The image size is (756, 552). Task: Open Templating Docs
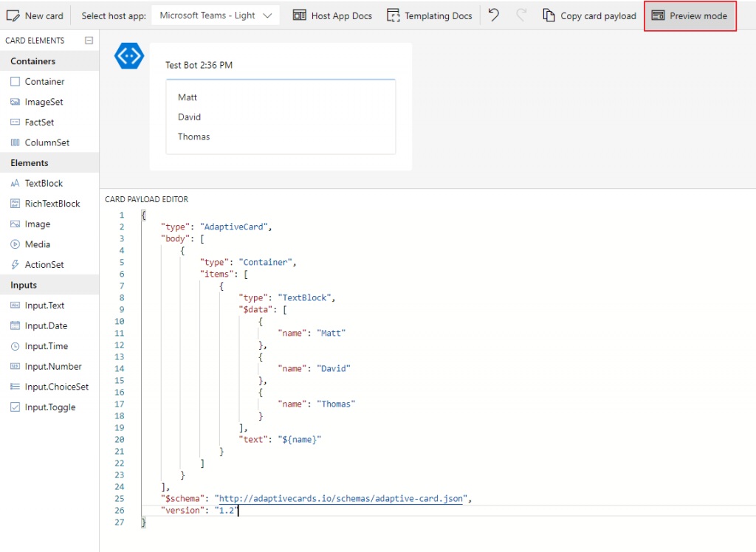coord(430,15)
